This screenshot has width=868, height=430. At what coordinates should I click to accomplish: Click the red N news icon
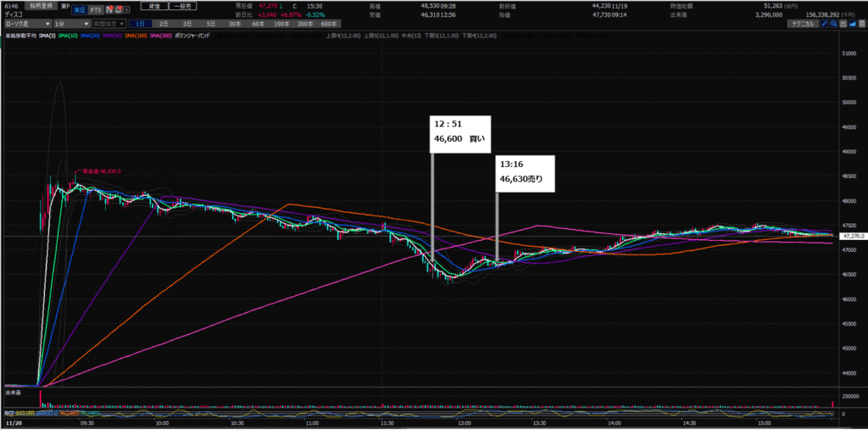pyautogui.click(x=109, y=9)
